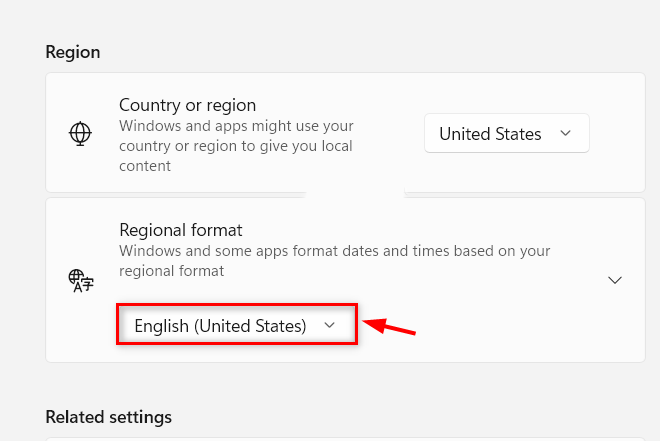Click the chevron inside the United States dropdown
The width and height of the screenshot is (660, 441).
[566, 133]
